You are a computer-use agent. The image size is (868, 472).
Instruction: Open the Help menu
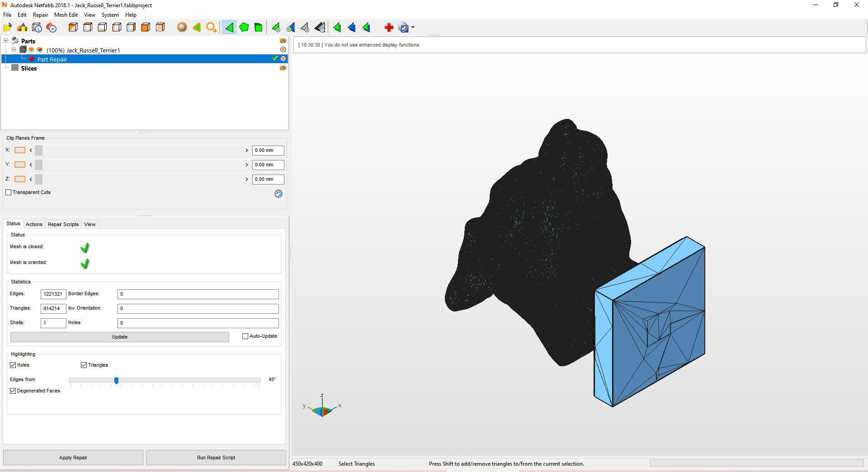[x=131, y=15]
